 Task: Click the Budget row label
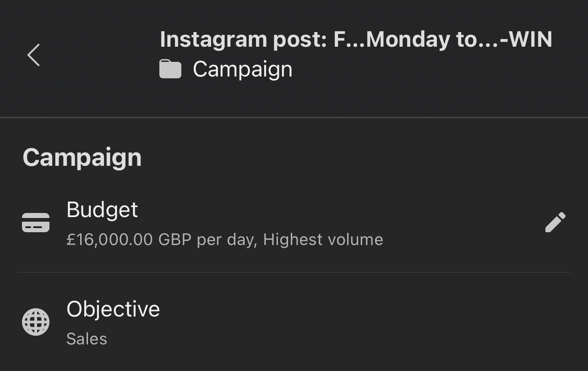click(x=102, y=210)
